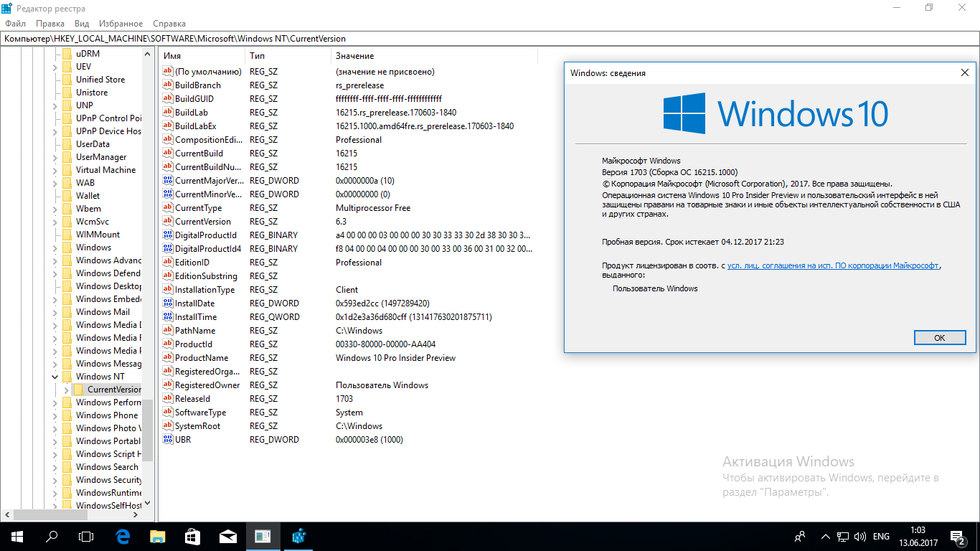Image resolution: width=980 pixels, height=551 pixels.
Task: Click the CurrentMinorVersionNumber DWORD icon
Action: coord(168,194)
